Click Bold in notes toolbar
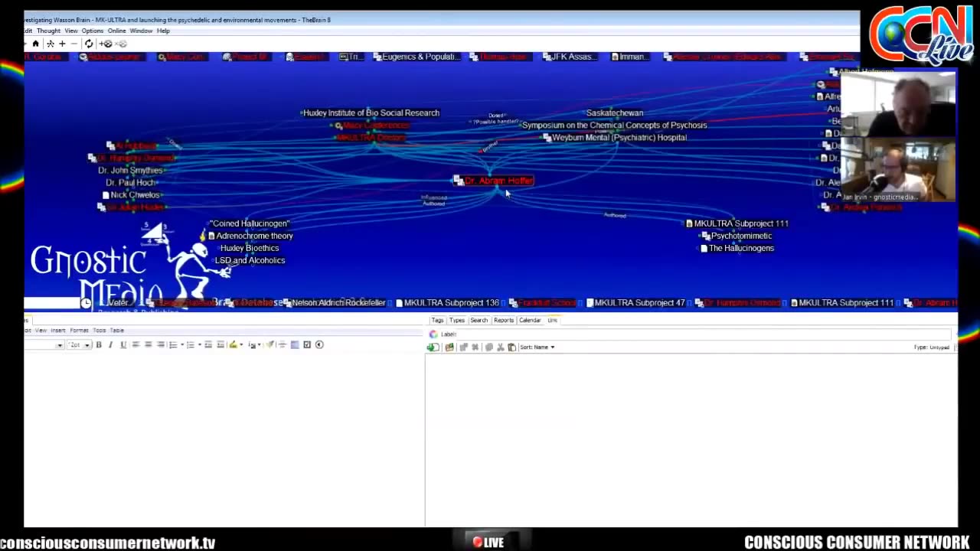Viewport: 980px width, 551px height. click(x=99, y=344)
